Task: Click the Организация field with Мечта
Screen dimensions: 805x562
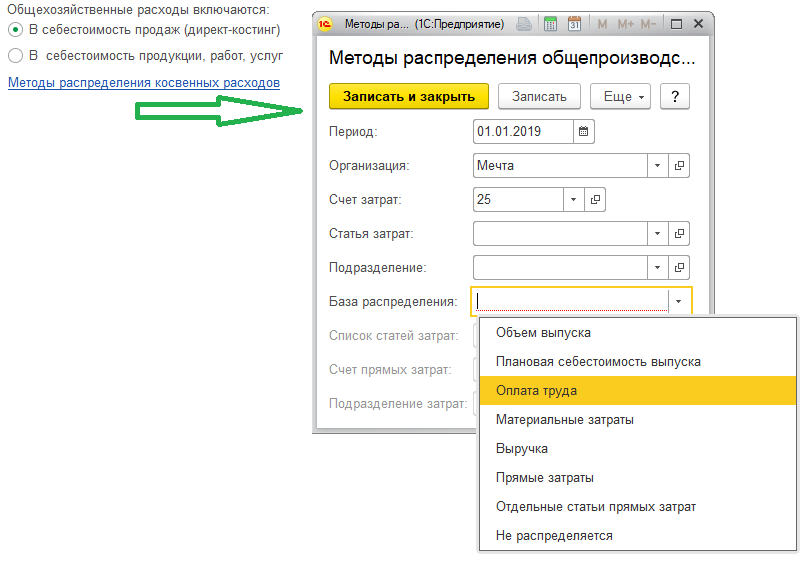Action: [x=560, y=166]
